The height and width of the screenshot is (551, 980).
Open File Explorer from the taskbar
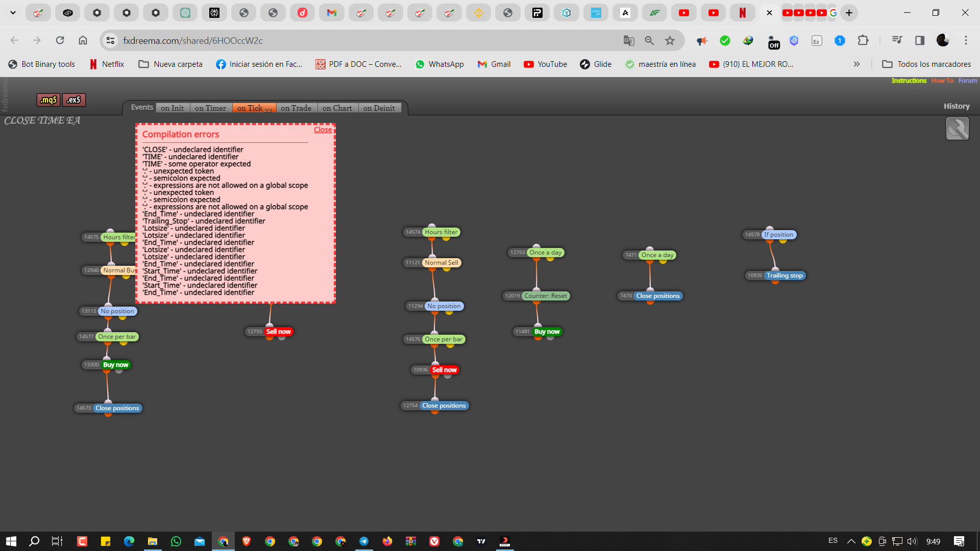click(153, 541)
